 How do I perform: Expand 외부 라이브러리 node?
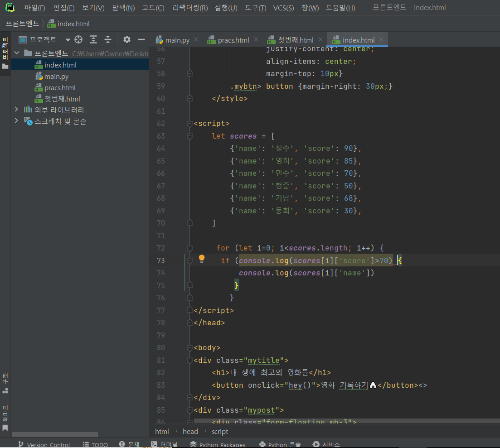click(17, 110)
